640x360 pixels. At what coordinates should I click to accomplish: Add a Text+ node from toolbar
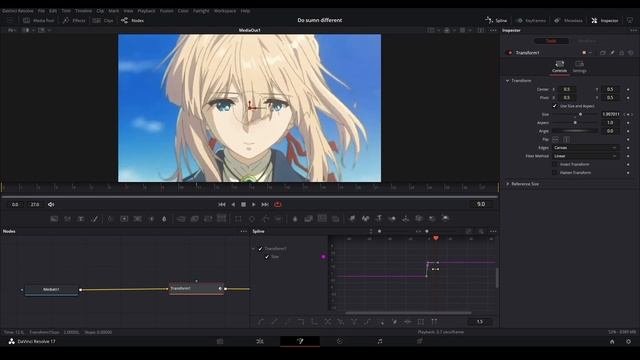tap(81, 219)
